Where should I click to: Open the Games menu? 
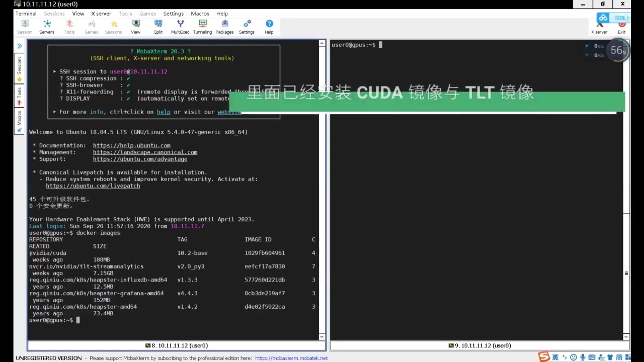147,14
